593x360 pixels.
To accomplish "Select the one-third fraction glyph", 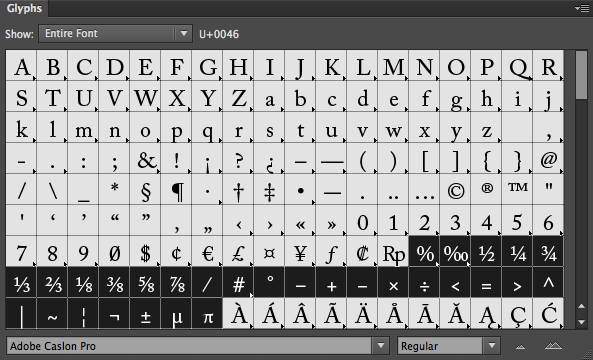I will click(x=22, y=282).
